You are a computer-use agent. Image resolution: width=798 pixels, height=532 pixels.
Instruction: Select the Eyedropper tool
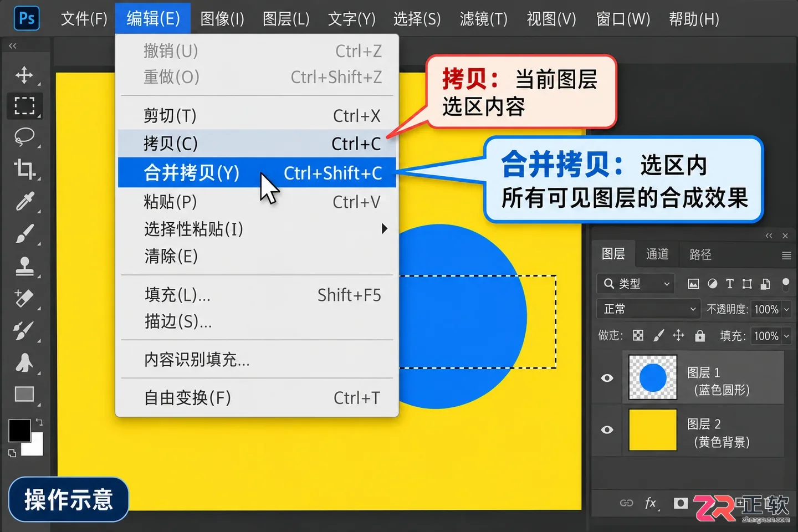(24, 201)
